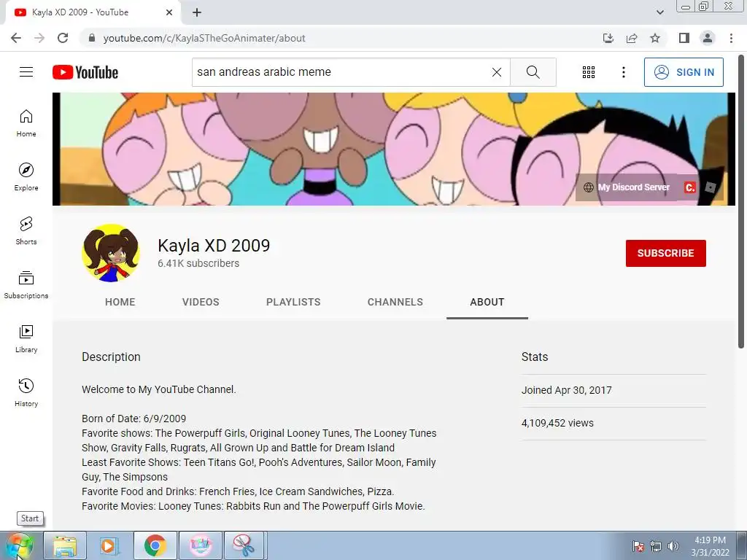Screen dimensions: 747x560
Task: Open the Snipping Tool taskbar icon
Action: point(244,545)
